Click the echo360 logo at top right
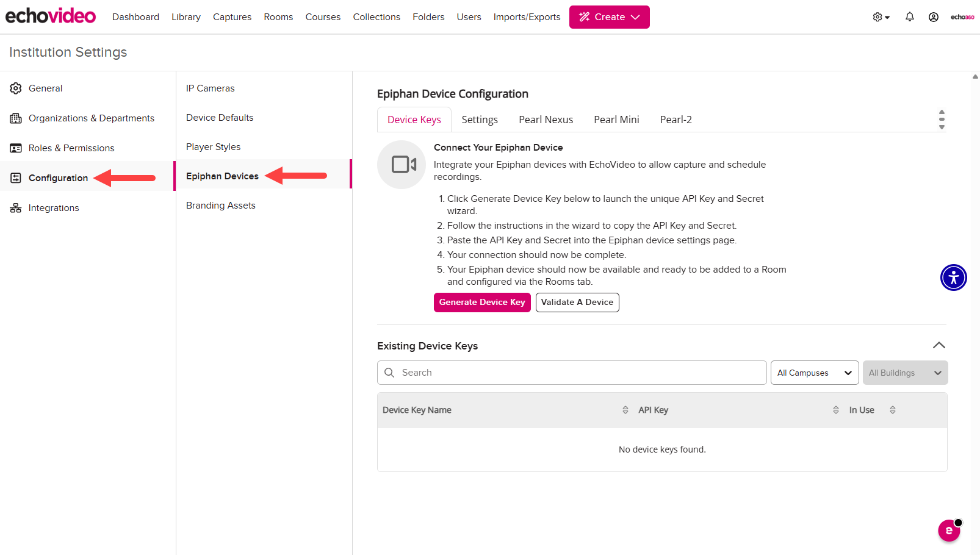 tap(962, 17)
